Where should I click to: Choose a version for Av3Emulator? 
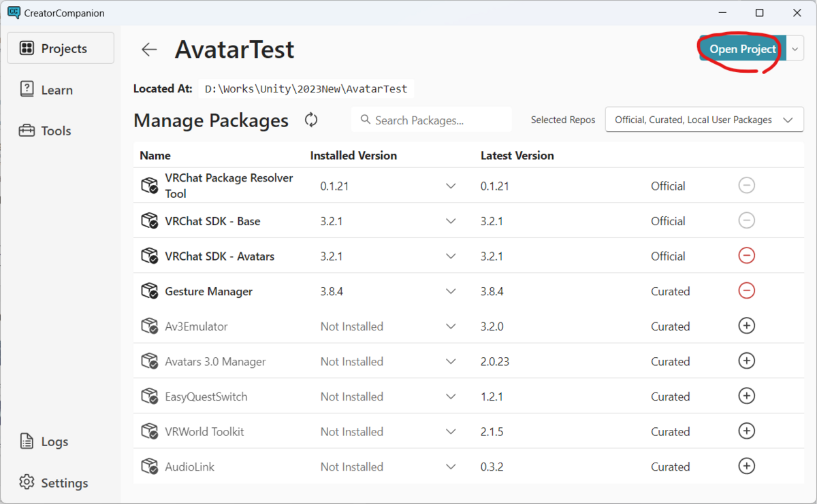tap(451, 326)
